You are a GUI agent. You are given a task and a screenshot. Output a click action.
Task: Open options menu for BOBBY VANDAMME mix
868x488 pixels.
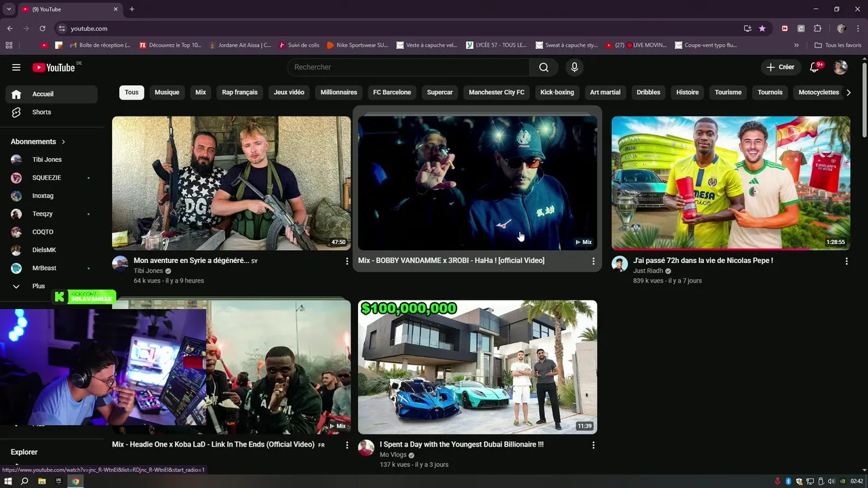[593, 261]
